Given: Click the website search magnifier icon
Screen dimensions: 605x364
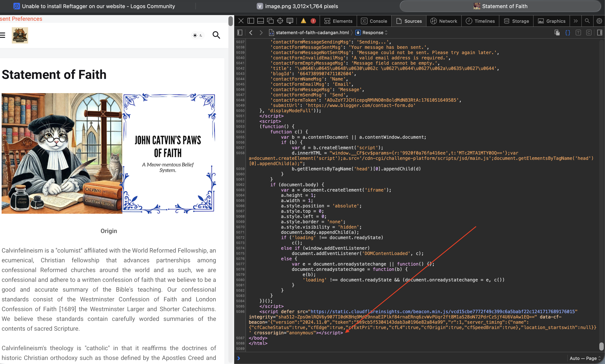Looking at the screenshot, I should tap(216, 35).
